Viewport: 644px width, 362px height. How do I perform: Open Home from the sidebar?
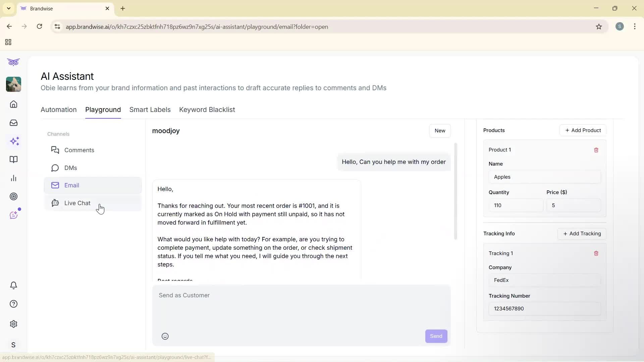13,104
